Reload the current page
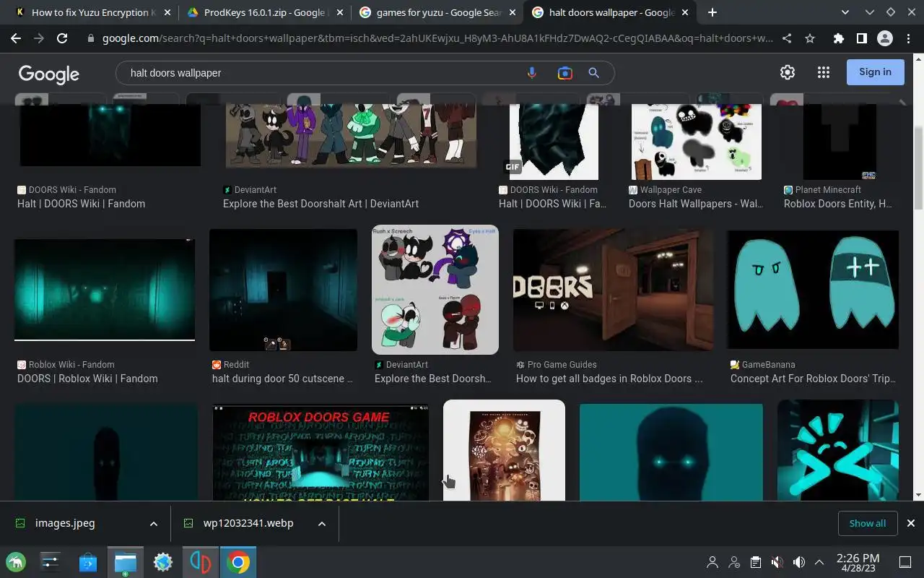 tap(62, 38)
